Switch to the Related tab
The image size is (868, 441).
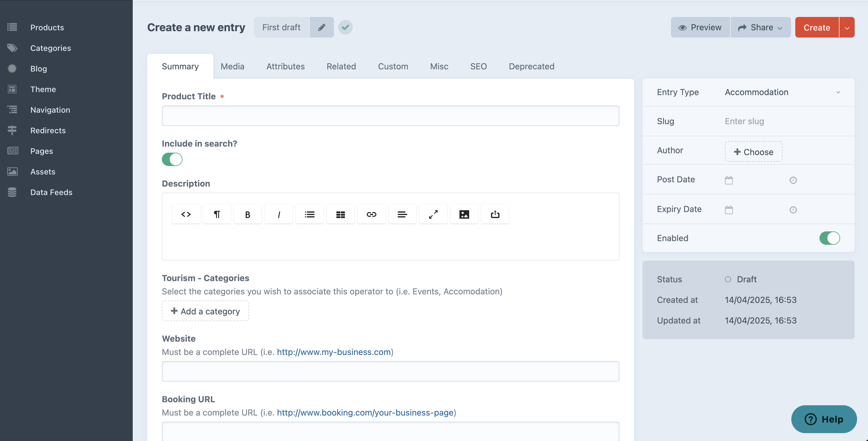point(341,66)
